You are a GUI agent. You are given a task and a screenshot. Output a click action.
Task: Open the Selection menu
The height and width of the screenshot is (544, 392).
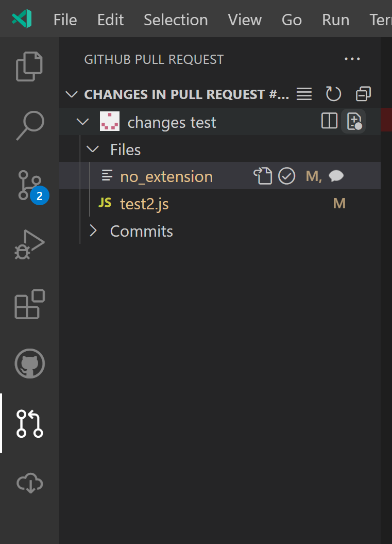pos(175,20)
